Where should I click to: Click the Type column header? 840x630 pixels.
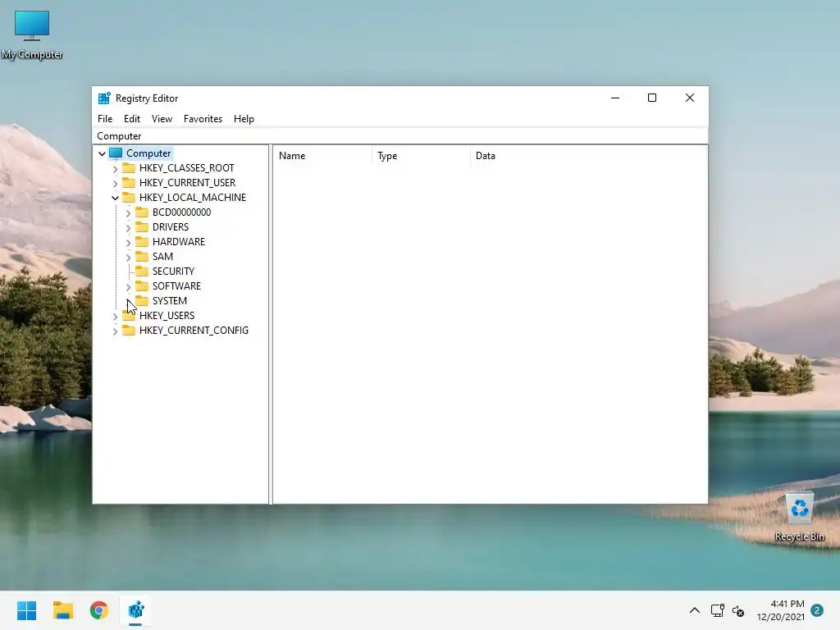[x=421, y=156]
